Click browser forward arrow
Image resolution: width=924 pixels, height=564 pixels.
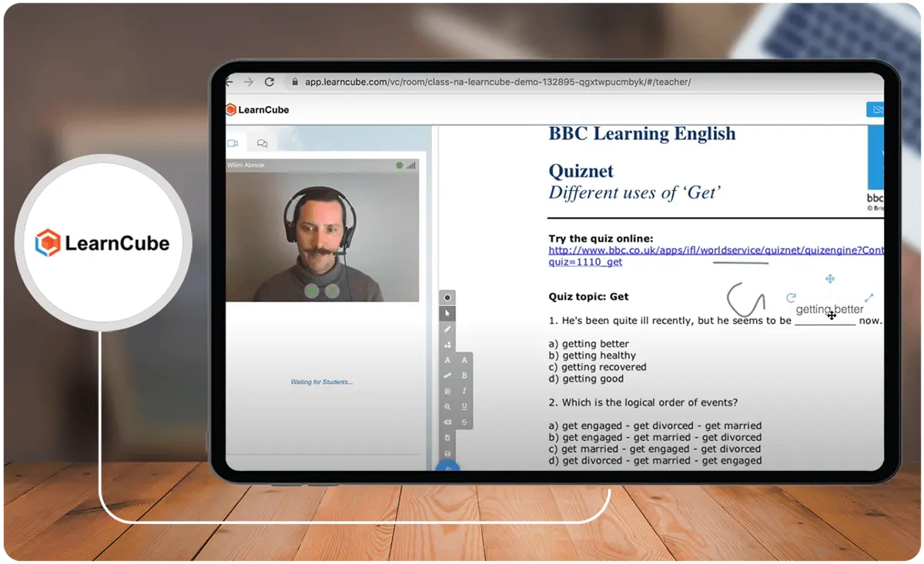point(249,82)
